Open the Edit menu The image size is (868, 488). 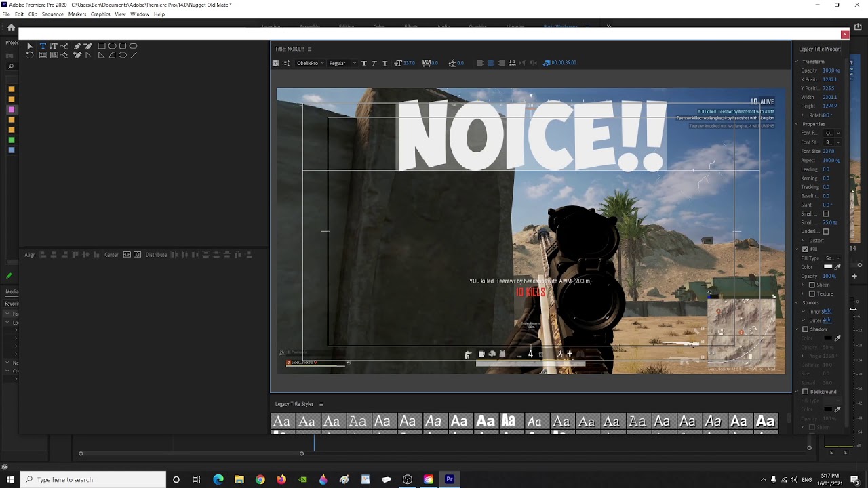(x=19, y=14)
